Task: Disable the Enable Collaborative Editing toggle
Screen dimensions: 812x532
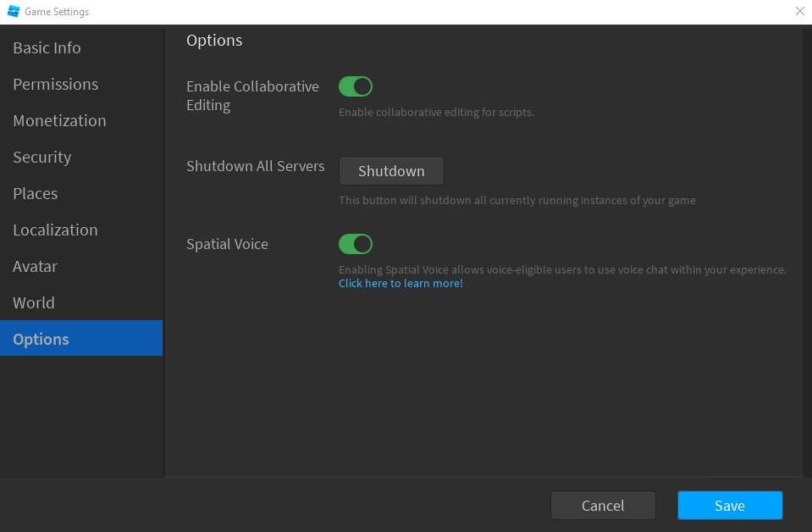Action: [x=356, y=86]
